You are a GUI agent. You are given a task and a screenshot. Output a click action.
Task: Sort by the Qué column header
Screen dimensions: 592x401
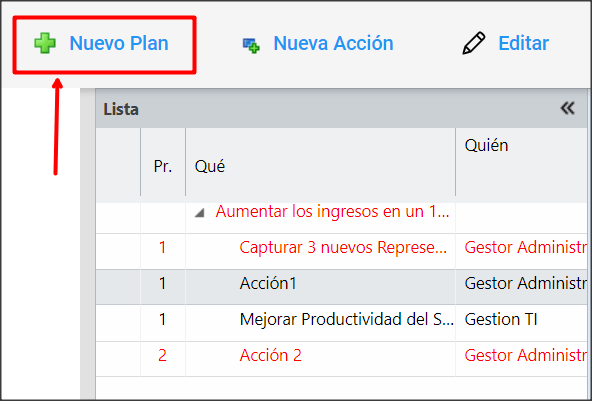[x=321, y=166]
